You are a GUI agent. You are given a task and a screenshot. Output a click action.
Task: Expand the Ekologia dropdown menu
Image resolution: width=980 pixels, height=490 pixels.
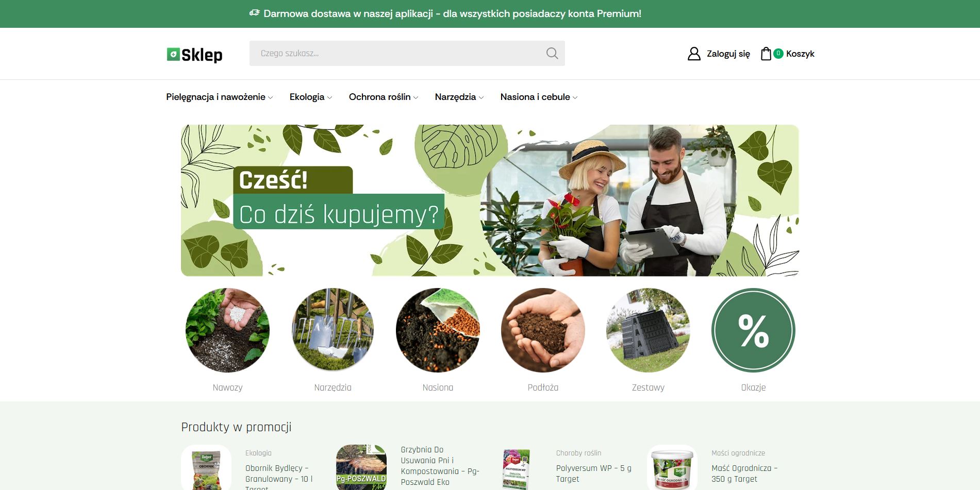pyautogui.click(x=310, y=97)
